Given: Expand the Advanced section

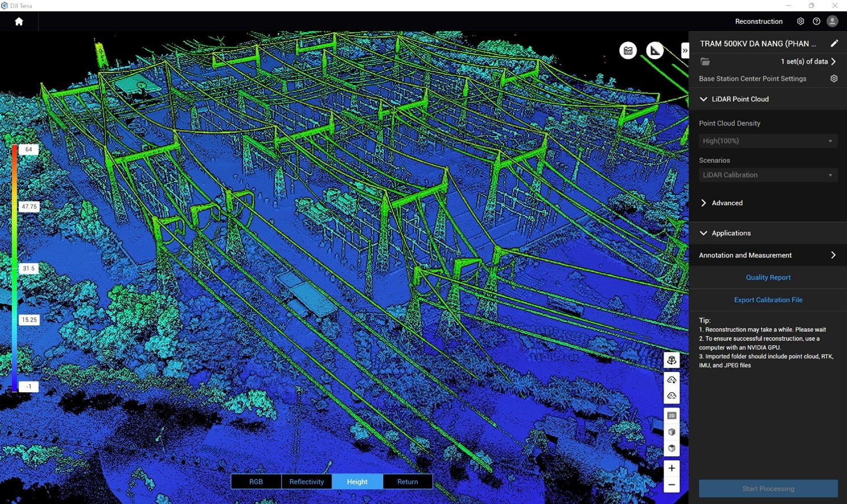Looking at the screenshot, I should click(703, 203).
